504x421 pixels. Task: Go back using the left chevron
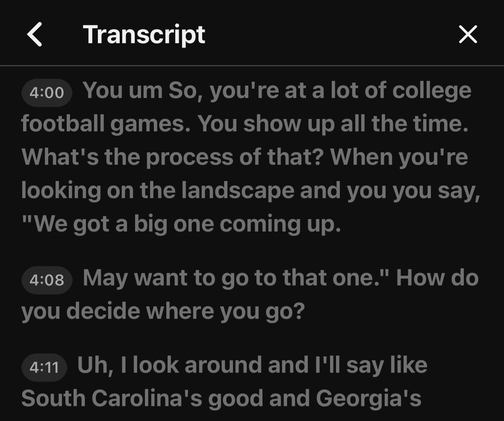[35, 34]
